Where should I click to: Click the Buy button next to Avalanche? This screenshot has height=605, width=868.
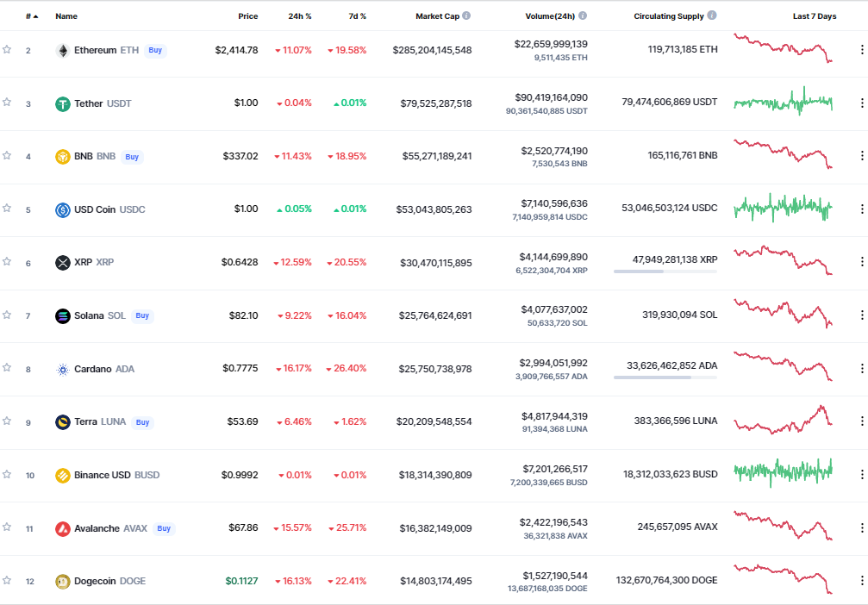164,528
